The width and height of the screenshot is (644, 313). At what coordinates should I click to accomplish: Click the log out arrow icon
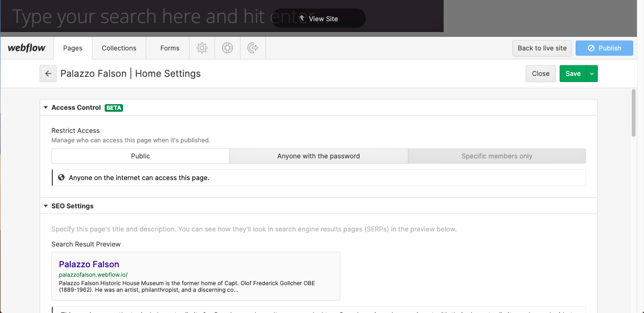(253, 48)
